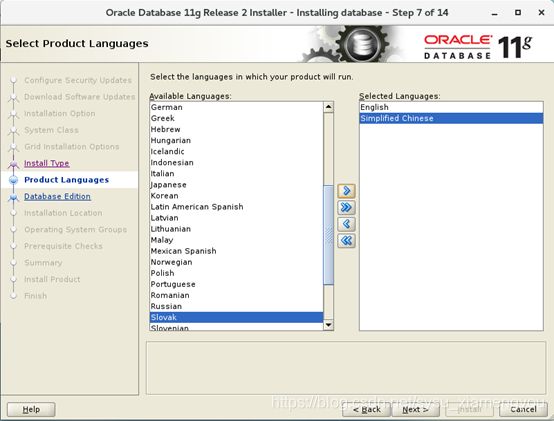Select Greek in Available Languages
Image resolution: width=554 pixels, height=421 pixels.
coord(236,118)
